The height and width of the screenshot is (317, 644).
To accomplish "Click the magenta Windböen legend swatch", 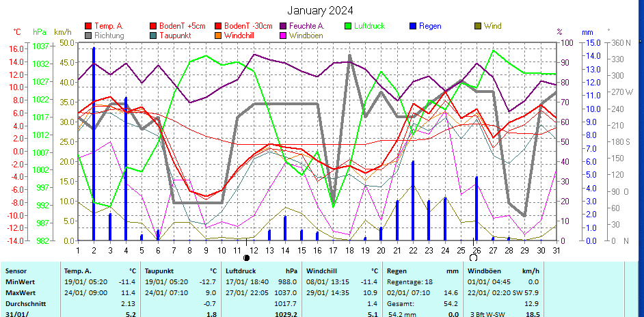I will [283, 36].
